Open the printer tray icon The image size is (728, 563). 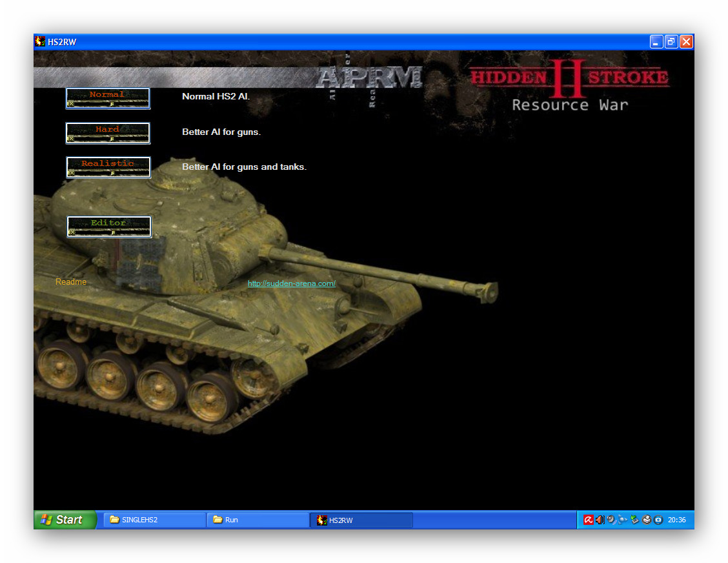(x=647, y=520)
